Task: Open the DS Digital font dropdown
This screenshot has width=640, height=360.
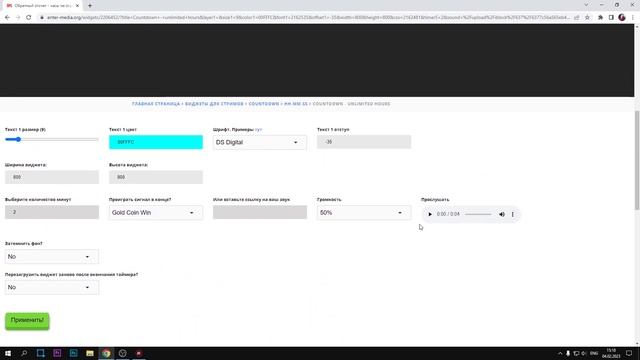Action: tap(260, 142)
